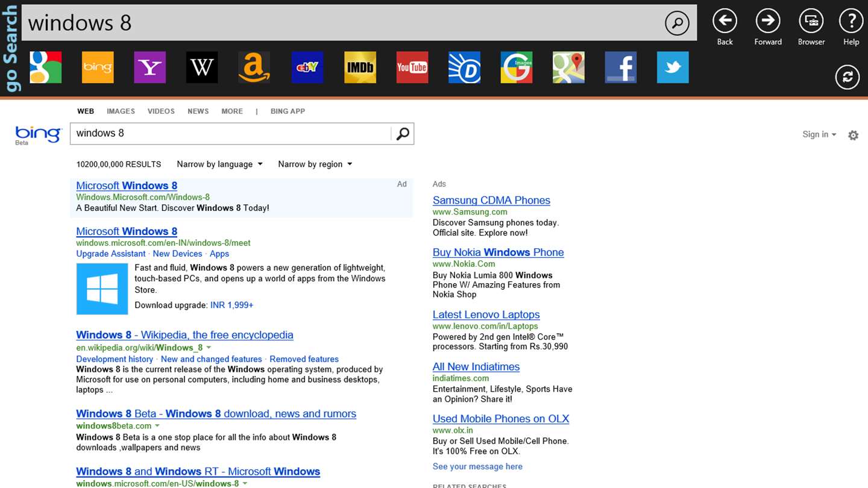Open the Used Mobile Phones on OLX ad

click(x=501, y=419)
